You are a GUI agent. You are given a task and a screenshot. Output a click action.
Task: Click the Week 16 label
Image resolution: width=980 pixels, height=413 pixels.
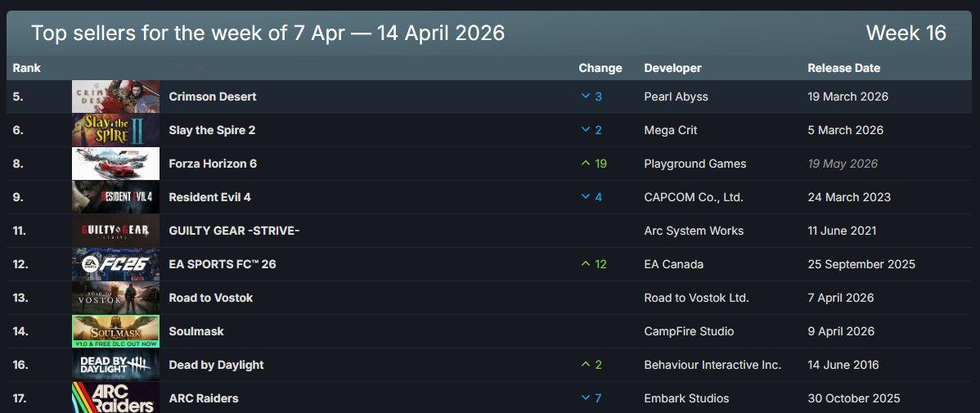pyautogui.click(x=906, y=33)
